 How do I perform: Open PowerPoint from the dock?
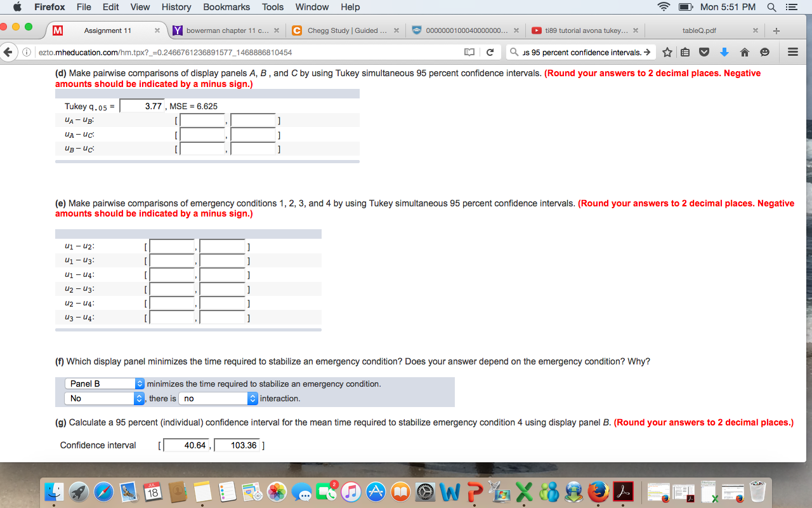tap(474, 491)
